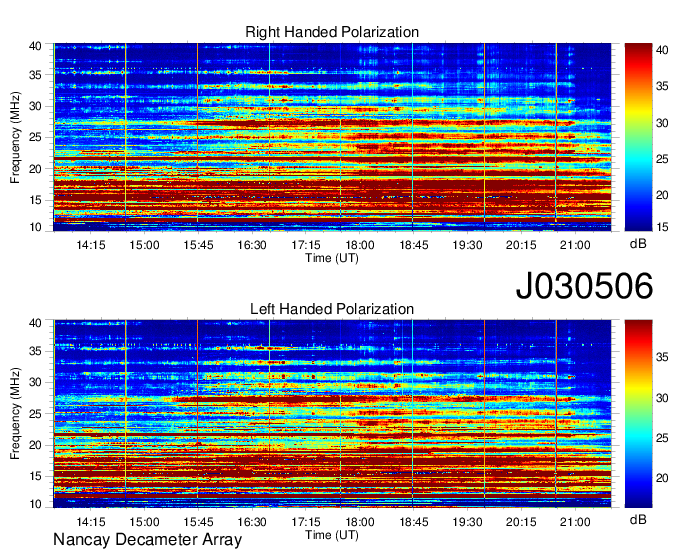Click 21:00 time tick of Left Handed plot
680x552 pixels.
575,521
